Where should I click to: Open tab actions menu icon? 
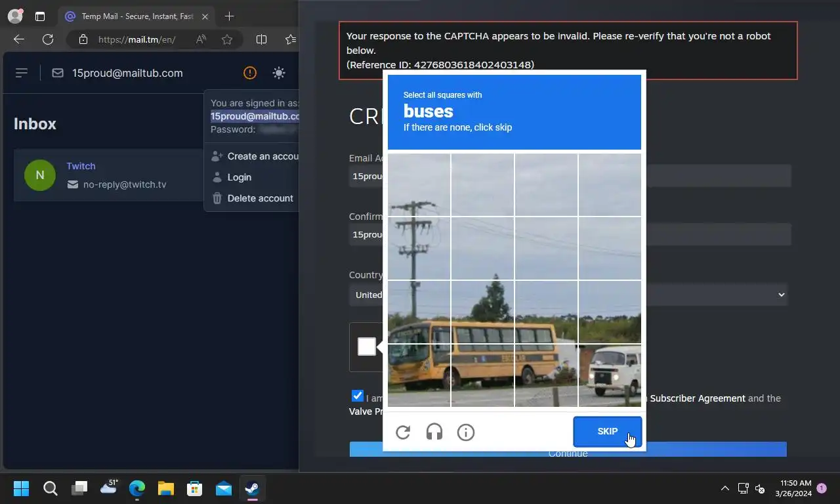pos(40,16)
